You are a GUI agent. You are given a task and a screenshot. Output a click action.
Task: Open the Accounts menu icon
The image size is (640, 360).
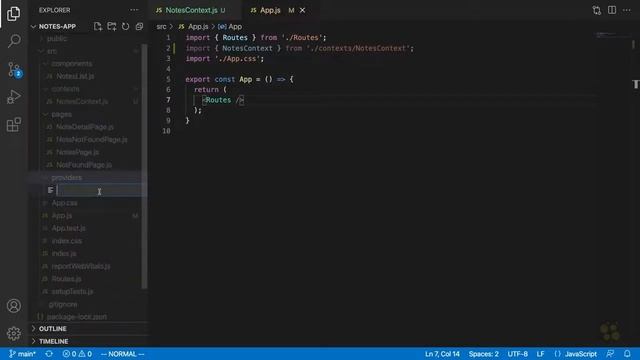[13, 306]
